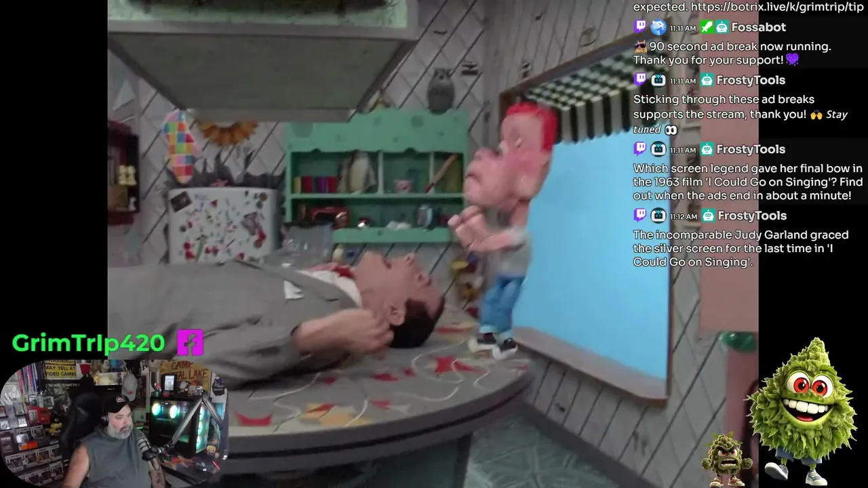
Task: Click the Fossabot username in chat
Action: (x=759, y=27)
